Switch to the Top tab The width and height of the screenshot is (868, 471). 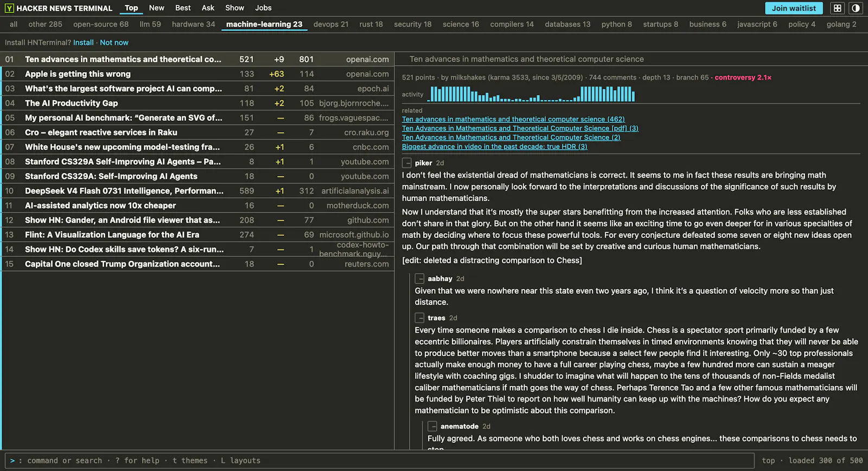click(x=131, y=8)
